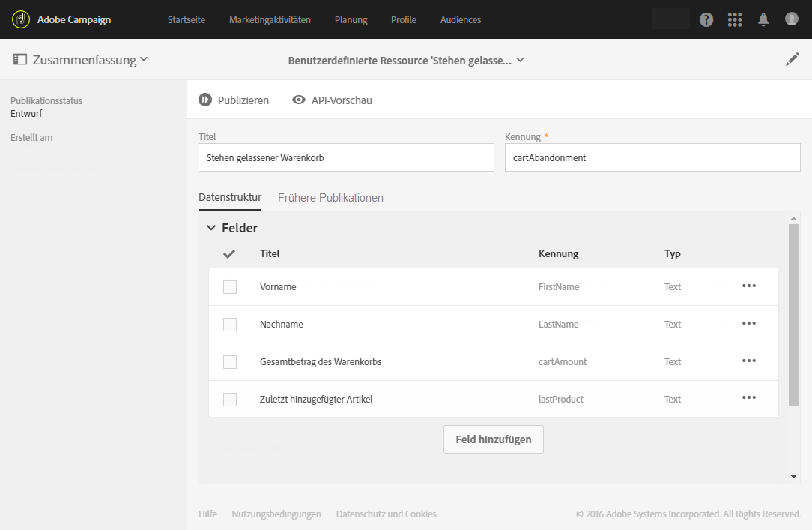
Task: Open the apps grid icon
Action: 735,20
